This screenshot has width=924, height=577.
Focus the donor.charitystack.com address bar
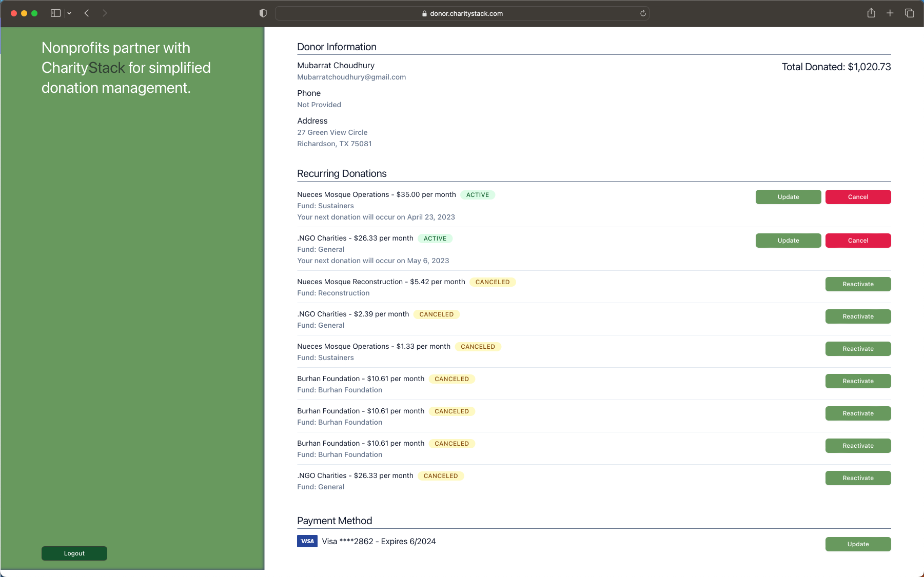point(462,13)
